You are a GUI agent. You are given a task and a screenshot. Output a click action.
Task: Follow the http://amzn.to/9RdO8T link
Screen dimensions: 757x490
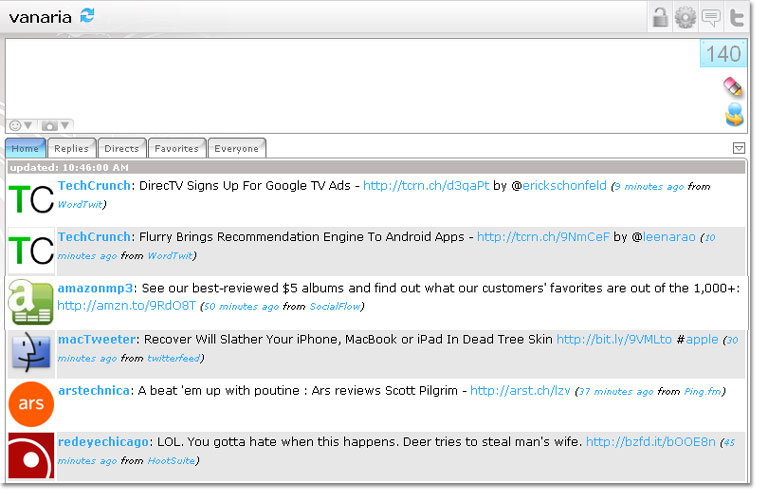click(126, 306)
